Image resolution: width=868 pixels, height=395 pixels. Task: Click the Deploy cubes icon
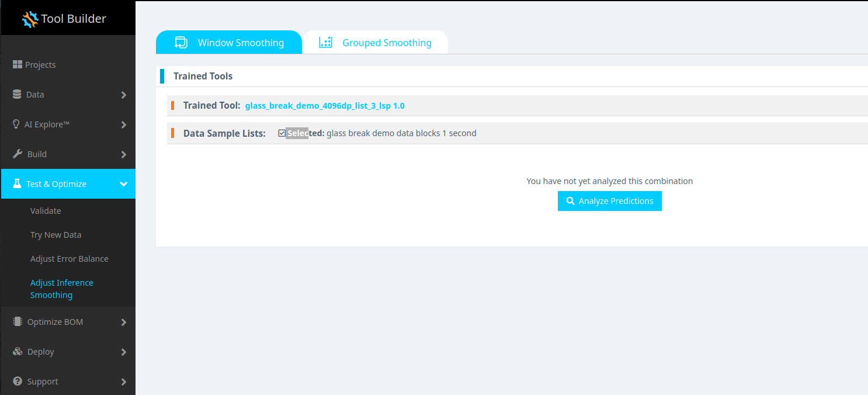click(18, 352)
